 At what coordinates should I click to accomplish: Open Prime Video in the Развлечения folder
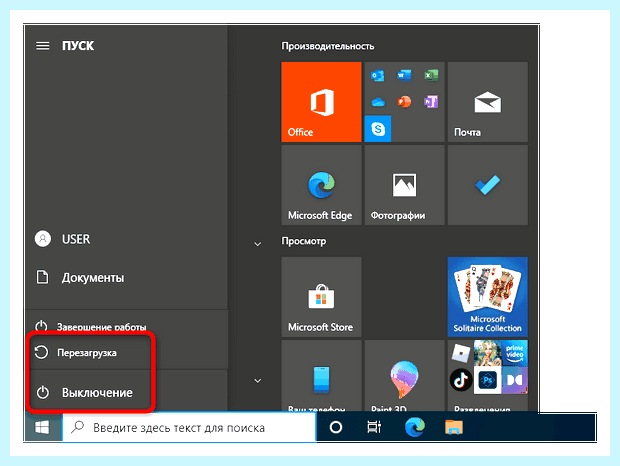click(x=514, y=353)
